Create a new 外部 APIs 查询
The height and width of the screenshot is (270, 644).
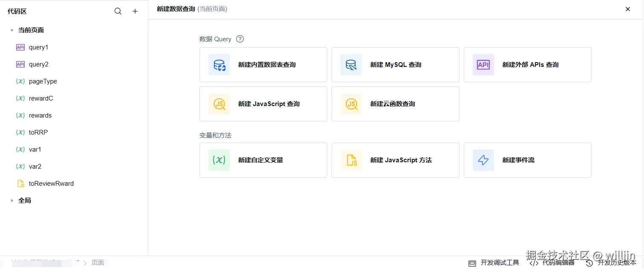click(528, 65)
